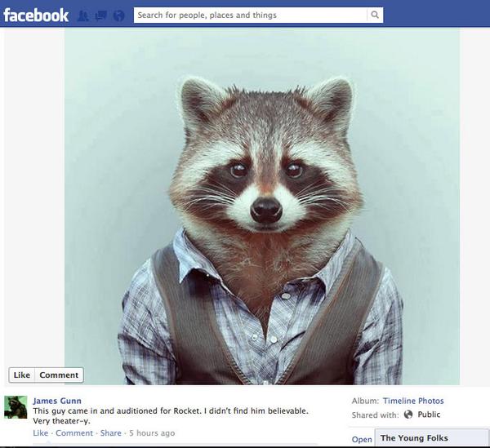Image resolution: width=490 pixels, height=448 pixels.
Task: Click the 5 hours ago timestamp
Action: 152,433
